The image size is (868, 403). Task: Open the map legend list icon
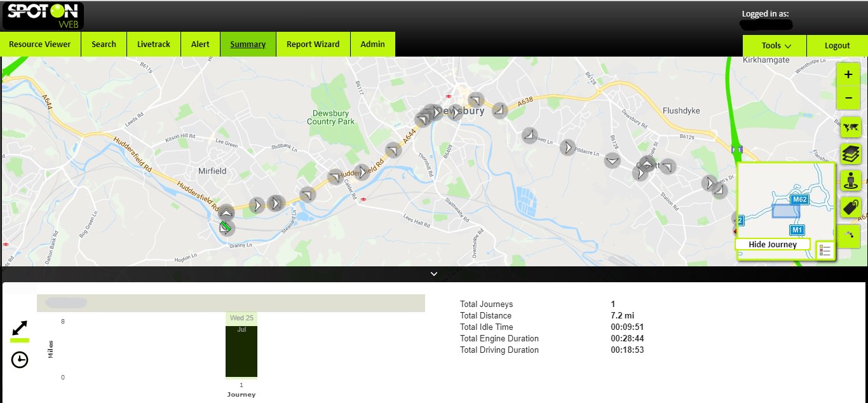825,250
